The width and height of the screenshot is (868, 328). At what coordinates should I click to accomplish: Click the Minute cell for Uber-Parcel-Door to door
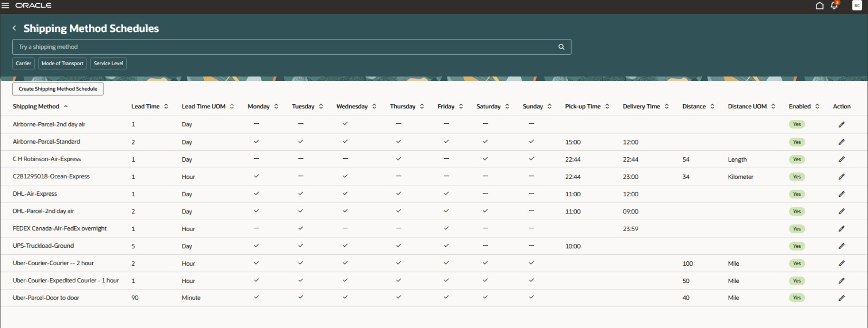tap(191, 298)
